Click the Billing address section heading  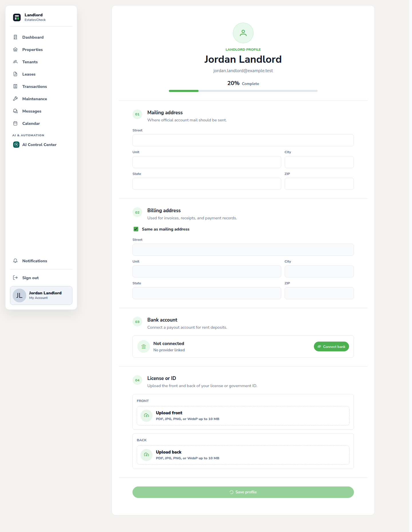164,210
